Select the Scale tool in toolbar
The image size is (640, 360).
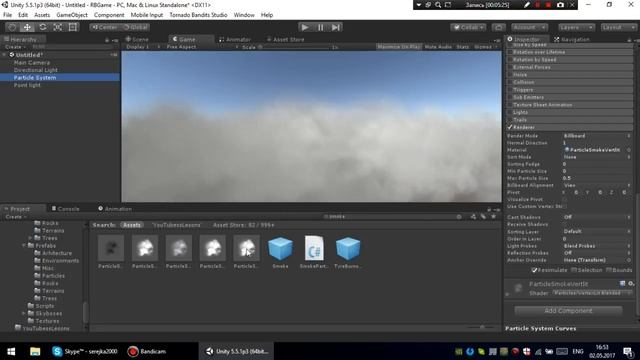tap(58, 27)
